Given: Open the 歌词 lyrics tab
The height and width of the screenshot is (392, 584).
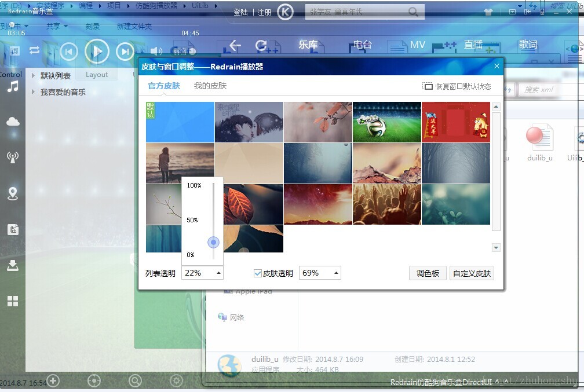Looking at the screenshot, I should click(x=528, y=45).
